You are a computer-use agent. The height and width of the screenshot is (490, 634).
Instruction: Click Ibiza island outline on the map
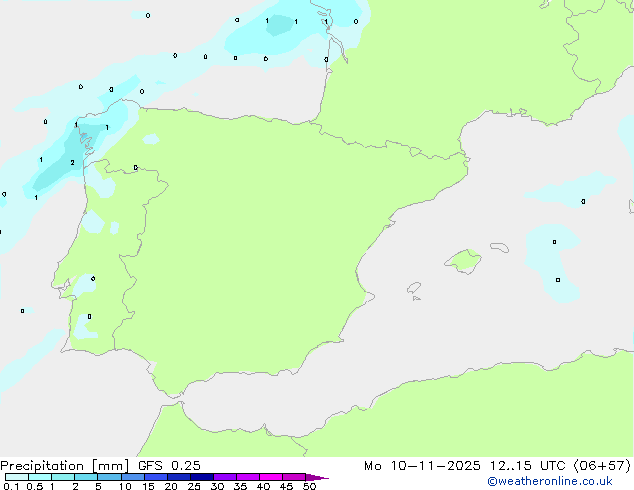click(414, 288)
